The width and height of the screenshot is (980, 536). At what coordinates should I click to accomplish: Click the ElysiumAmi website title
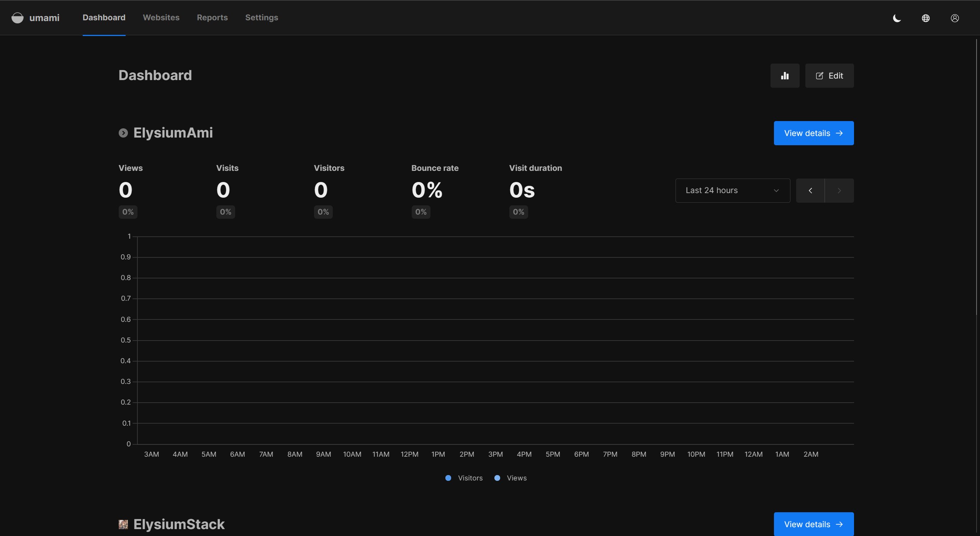173,133
